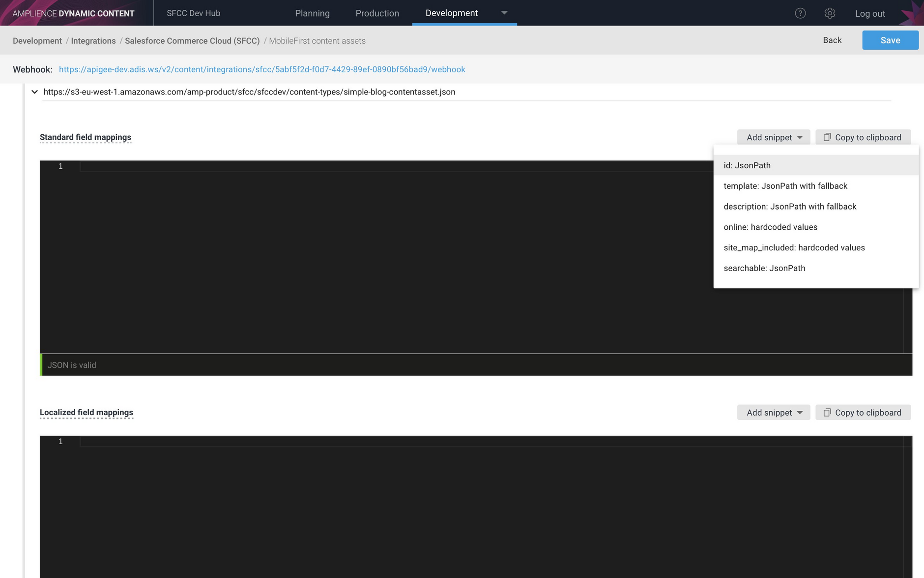Choose 'site_map_included: hardcoded values' snippet

[x=816, y=247]
